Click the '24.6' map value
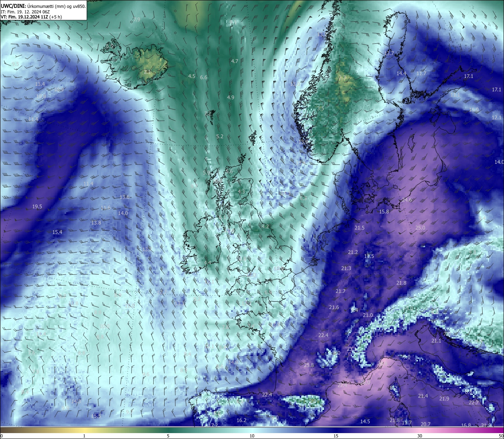Screen dimensions: 504x439 407,200
